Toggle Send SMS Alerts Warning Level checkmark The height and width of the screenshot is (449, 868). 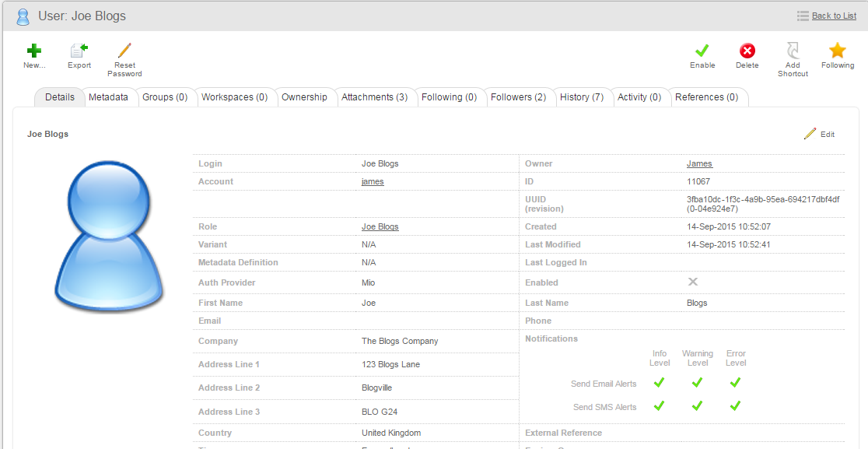(698, 406)
